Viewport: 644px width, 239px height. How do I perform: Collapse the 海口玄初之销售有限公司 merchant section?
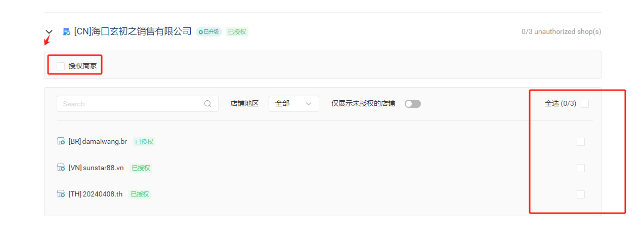(x=49, y=32)
